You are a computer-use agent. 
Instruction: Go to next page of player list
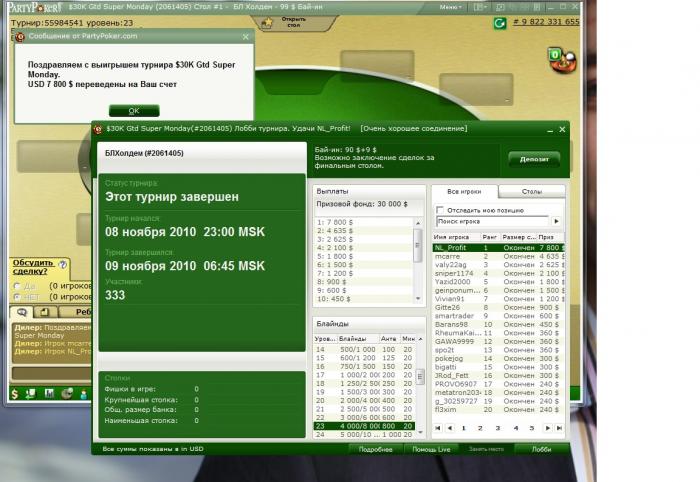(547, 428)
